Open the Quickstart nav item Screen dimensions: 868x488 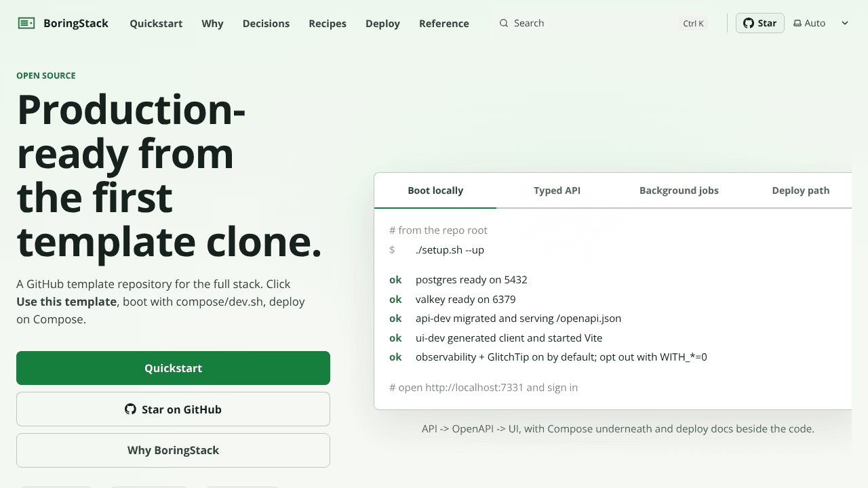pyautogui.click(x=156, y=23)
